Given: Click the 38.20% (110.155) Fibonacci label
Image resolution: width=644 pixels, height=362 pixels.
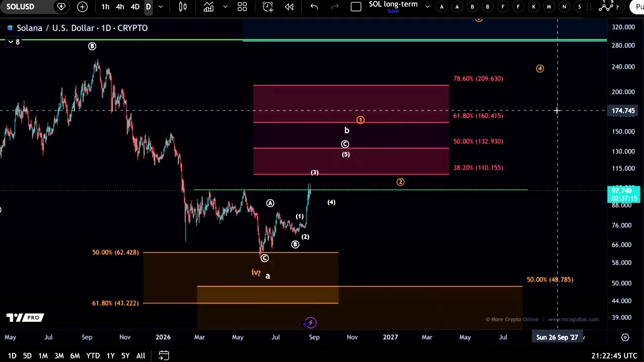Looking at the screenshot, I should coord(478,167).
